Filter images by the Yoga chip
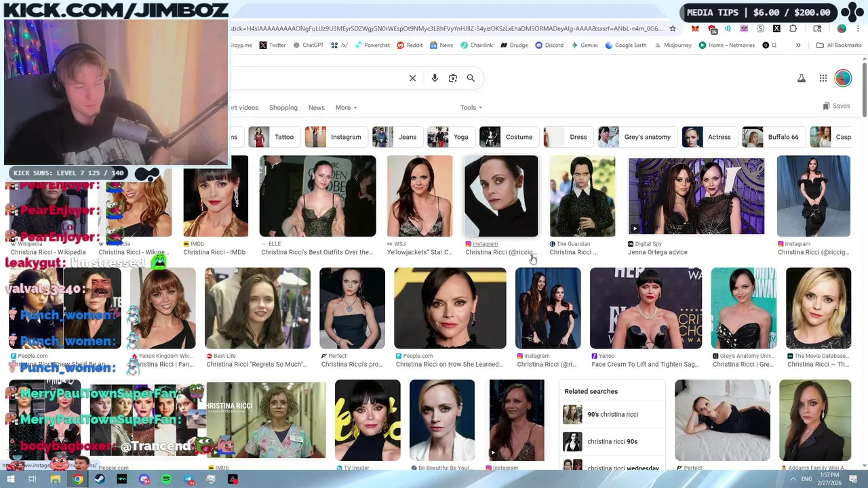Image resolution: width=868 pixels, height=488 pixels. point(450,137)
